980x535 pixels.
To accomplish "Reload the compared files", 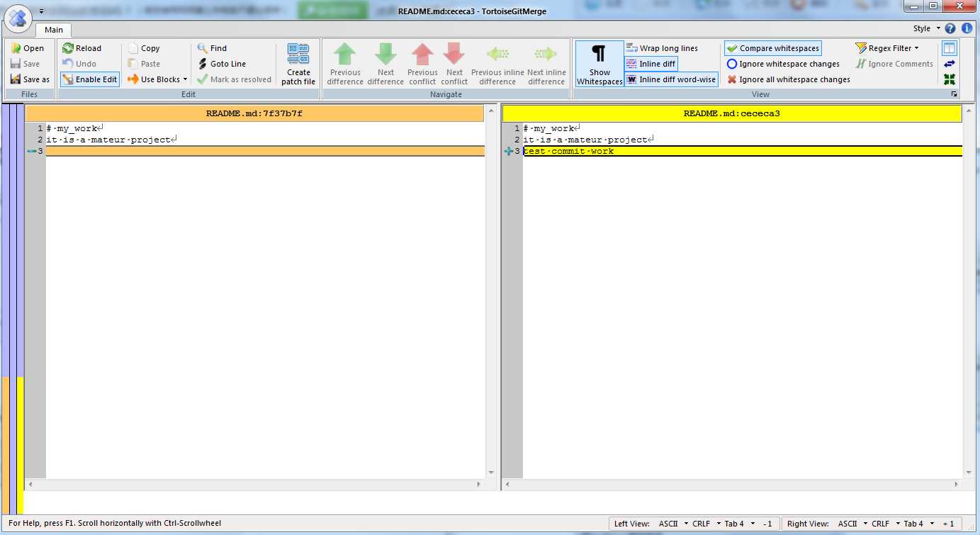I will 81,48.
